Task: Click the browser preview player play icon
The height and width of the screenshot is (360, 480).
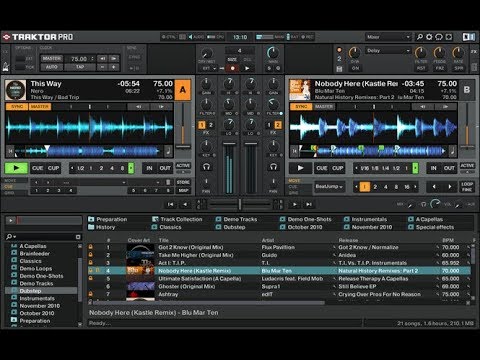Action: point(11,220)
